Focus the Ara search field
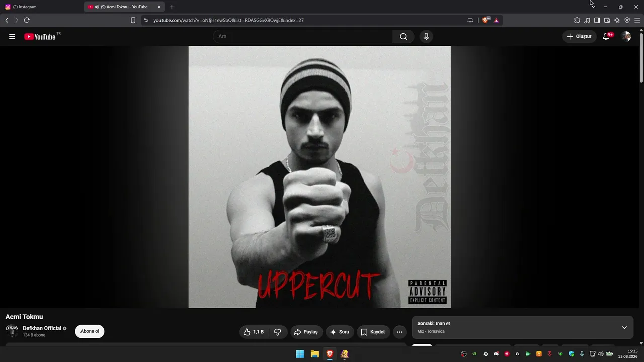 (303, 37)
